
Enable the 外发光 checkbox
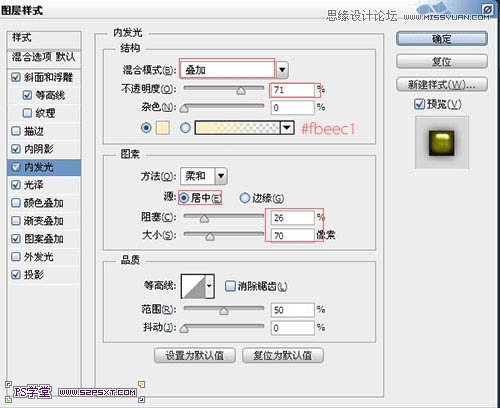15,257
